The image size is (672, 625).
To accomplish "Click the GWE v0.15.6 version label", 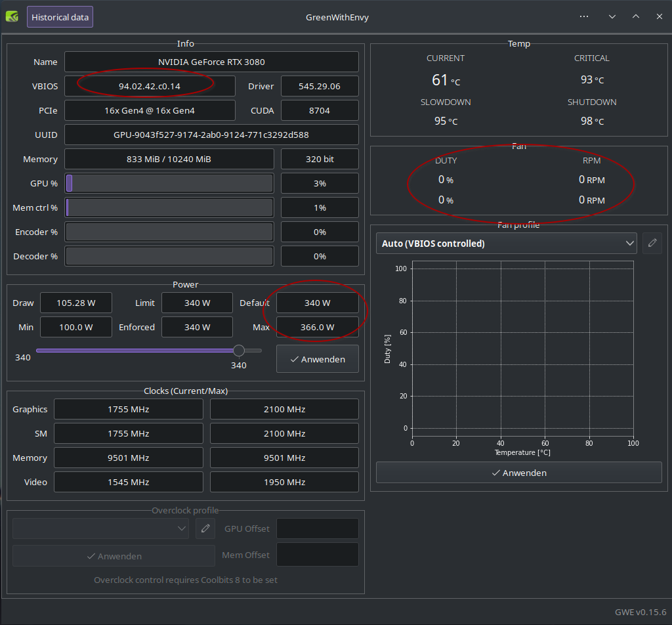I will [x=640, y=612].
